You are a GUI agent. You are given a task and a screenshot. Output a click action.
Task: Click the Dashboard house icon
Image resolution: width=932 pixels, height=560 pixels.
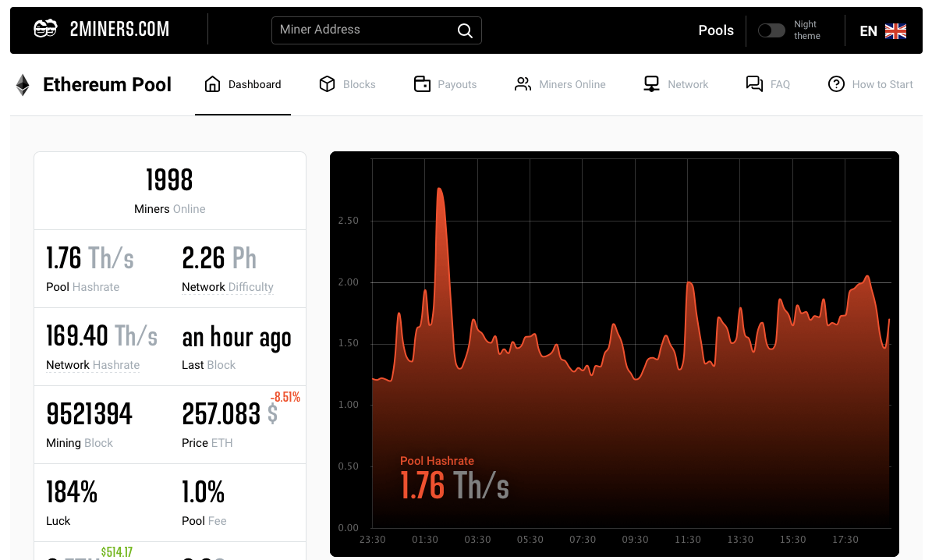coord(212,84)
